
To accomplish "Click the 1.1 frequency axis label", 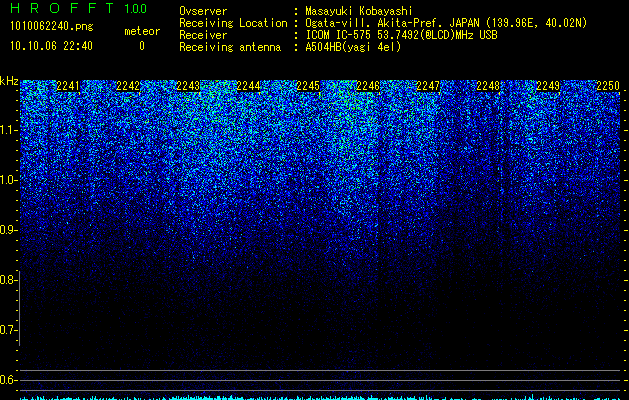I will pyautogui.click(x=8, y=130).
